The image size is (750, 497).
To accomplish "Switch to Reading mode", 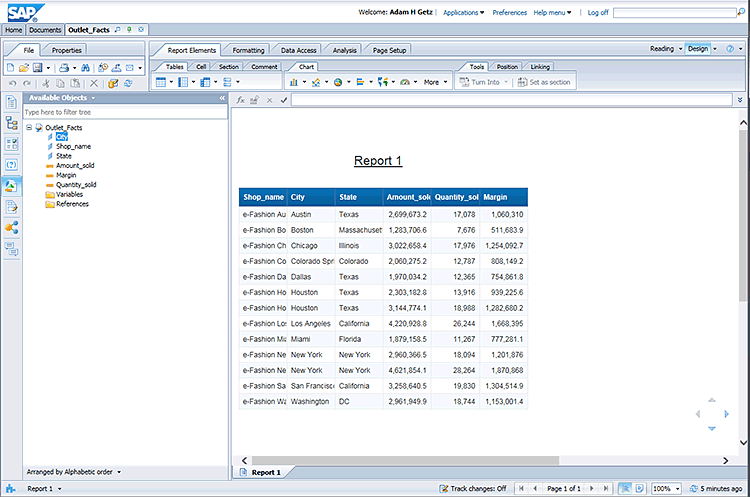I will pos(662,49).
